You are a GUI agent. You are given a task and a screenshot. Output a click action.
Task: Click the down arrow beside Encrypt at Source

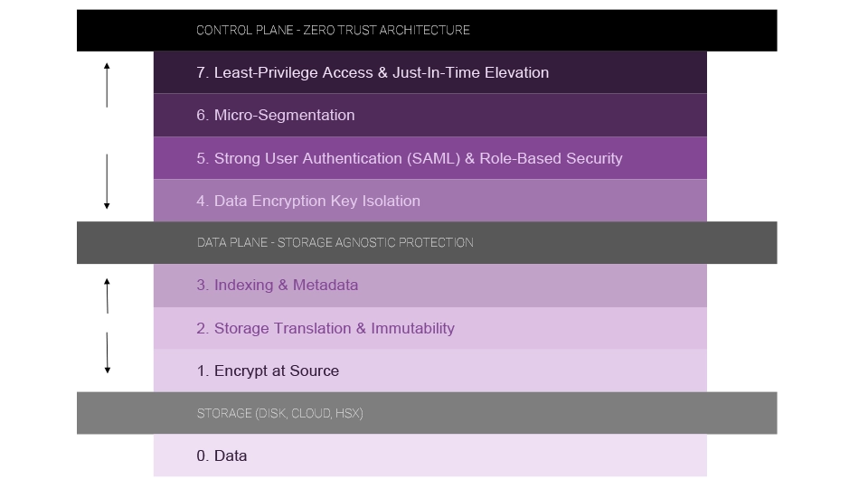point(107,354)
